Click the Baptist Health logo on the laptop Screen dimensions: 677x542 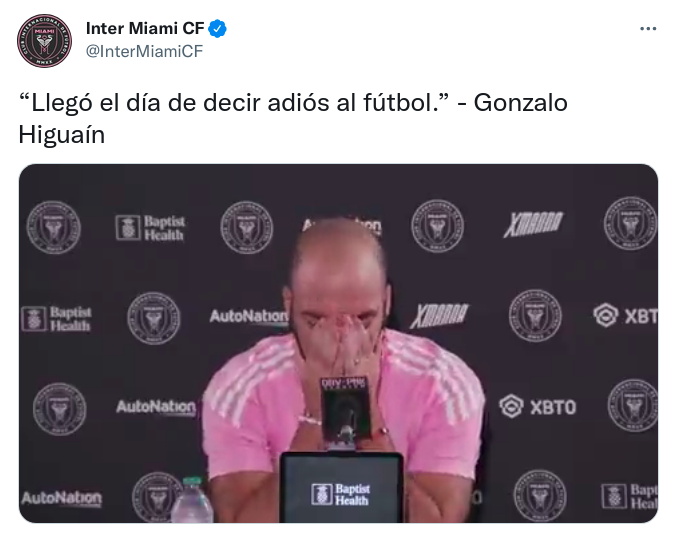(341, 494)
